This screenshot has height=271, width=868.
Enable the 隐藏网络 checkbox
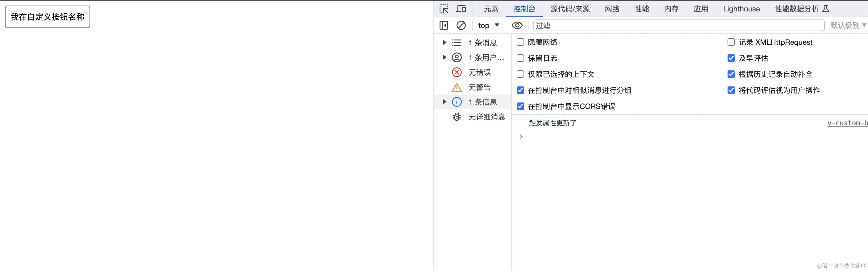tap(520, 42)
